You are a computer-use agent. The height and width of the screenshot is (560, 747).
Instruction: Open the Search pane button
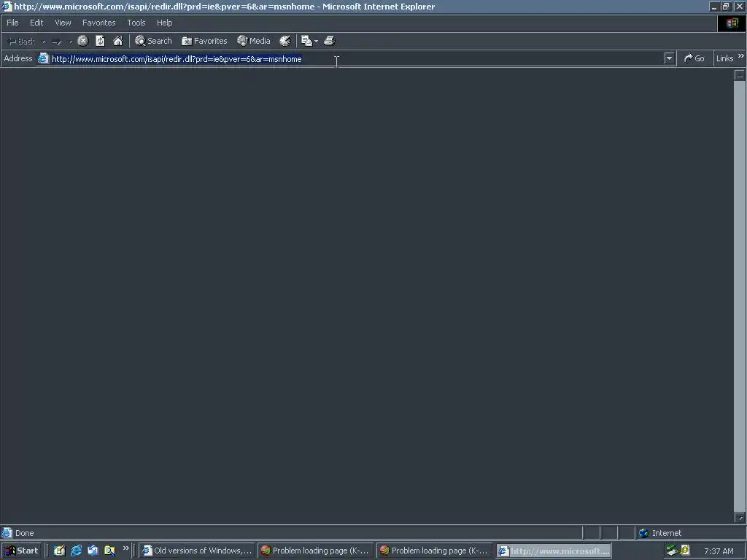[153, 41]
